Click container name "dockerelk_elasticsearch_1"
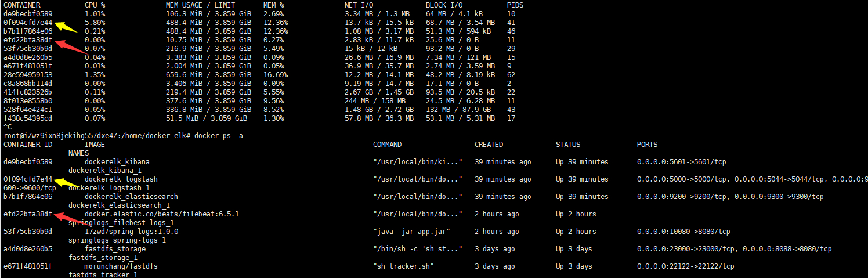Viewport: 868px width, 278px height. [x=119, y=205]
